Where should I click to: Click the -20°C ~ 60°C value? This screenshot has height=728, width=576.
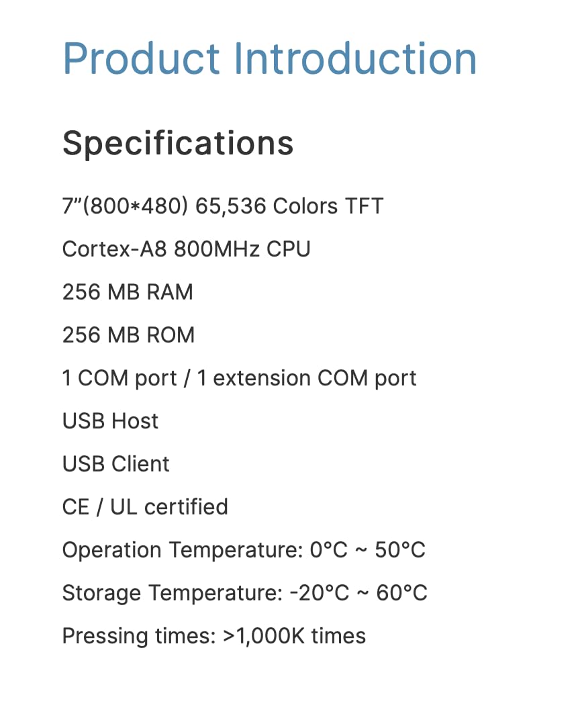pos(358,593)
